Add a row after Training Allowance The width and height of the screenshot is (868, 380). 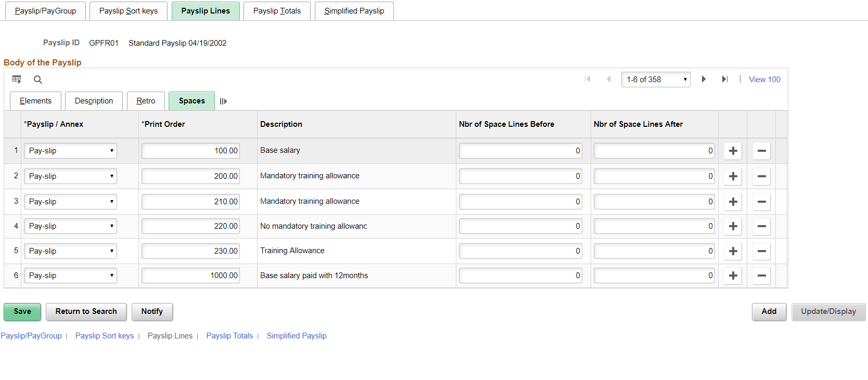click(x=733, y=251)
